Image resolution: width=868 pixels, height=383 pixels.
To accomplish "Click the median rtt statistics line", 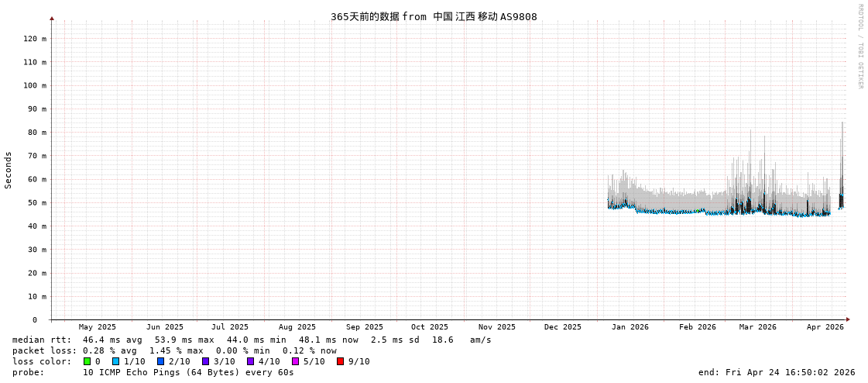I will tap(252, 340).
